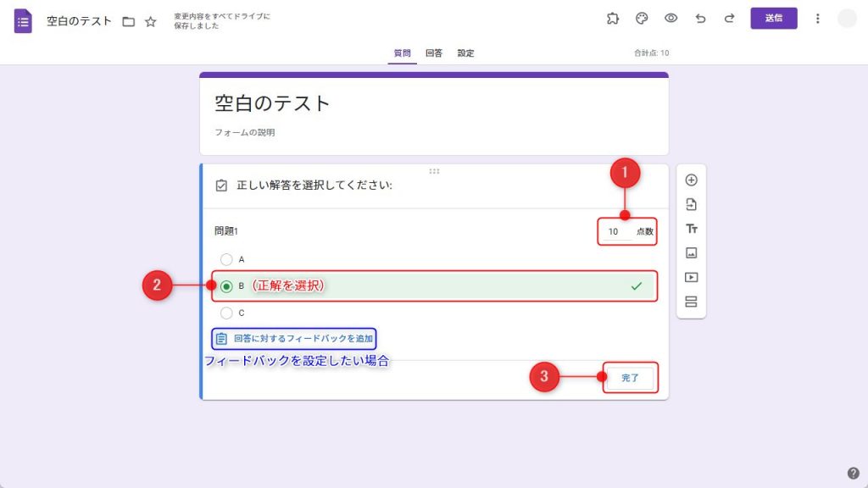
Task: Add a section from the sidebar
Action: (x=692, y=302)
